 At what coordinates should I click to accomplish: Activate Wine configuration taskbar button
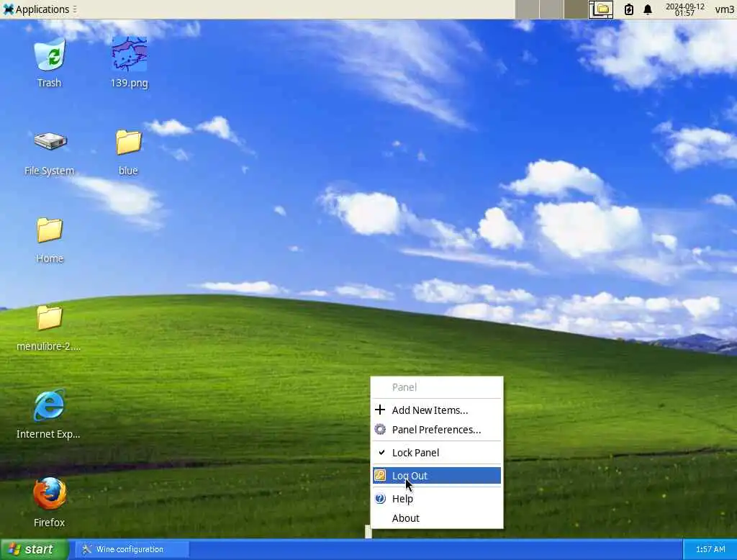pos(132,549)
